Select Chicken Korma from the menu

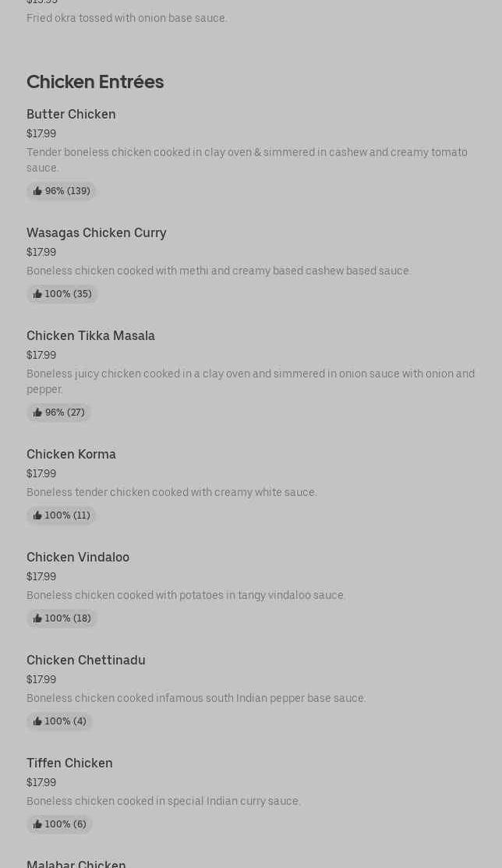71,455
